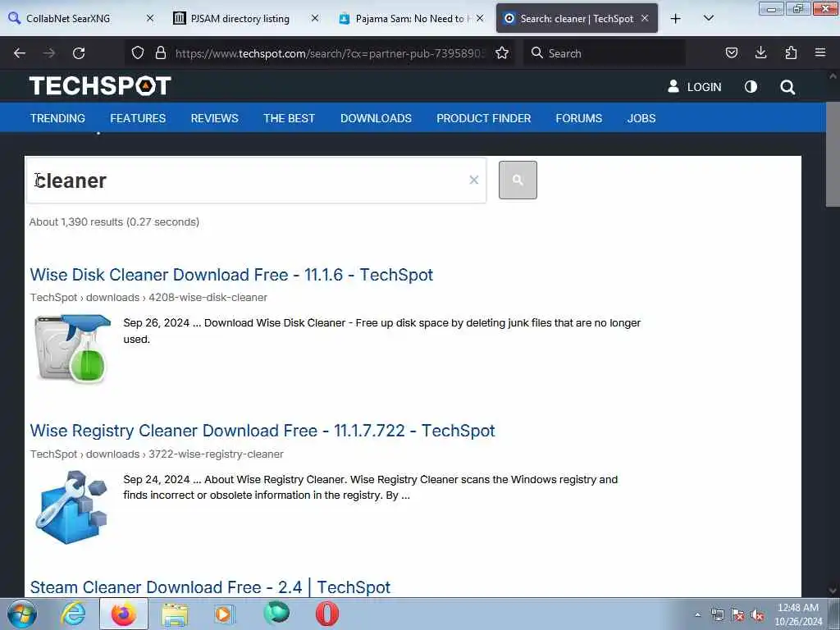Close the TechSpot search tab
Viewport: 840px width, 630px height.
(645, 18)
